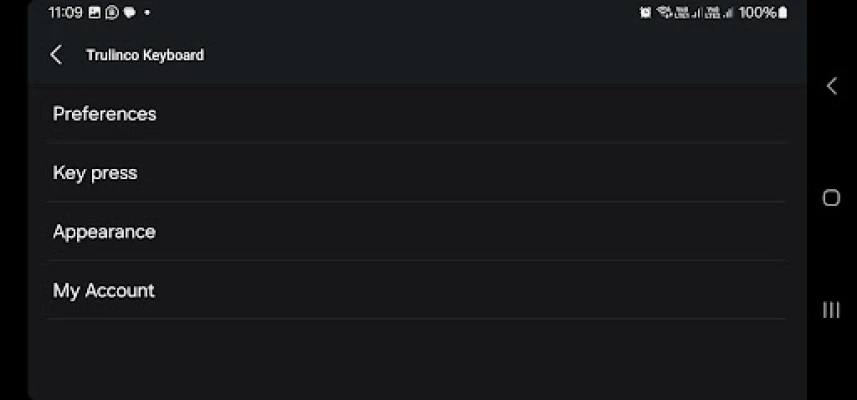Image resolution: width=857 pixels, height=400 pixels.
Task: Go to Appearance options
Action: tap(418, 232)
